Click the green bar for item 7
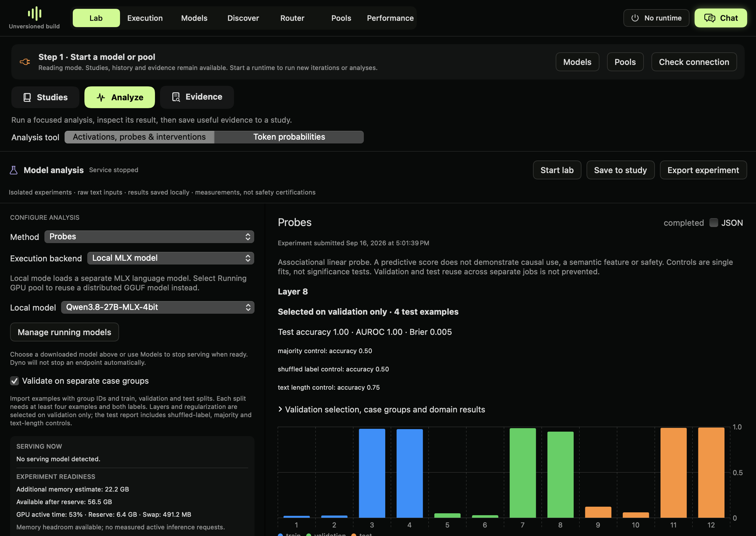 [x=523, y=473]
